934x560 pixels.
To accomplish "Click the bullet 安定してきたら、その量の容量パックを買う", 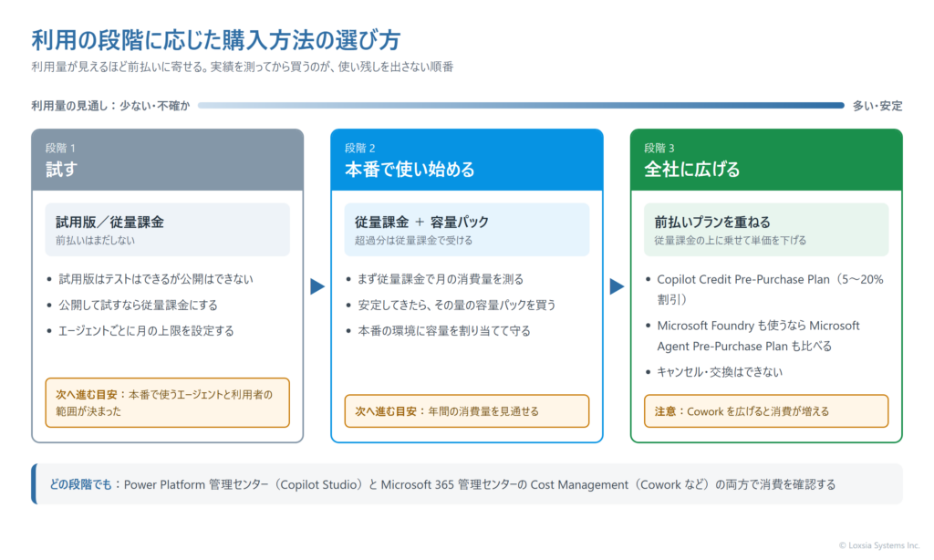I will [456, 305].
